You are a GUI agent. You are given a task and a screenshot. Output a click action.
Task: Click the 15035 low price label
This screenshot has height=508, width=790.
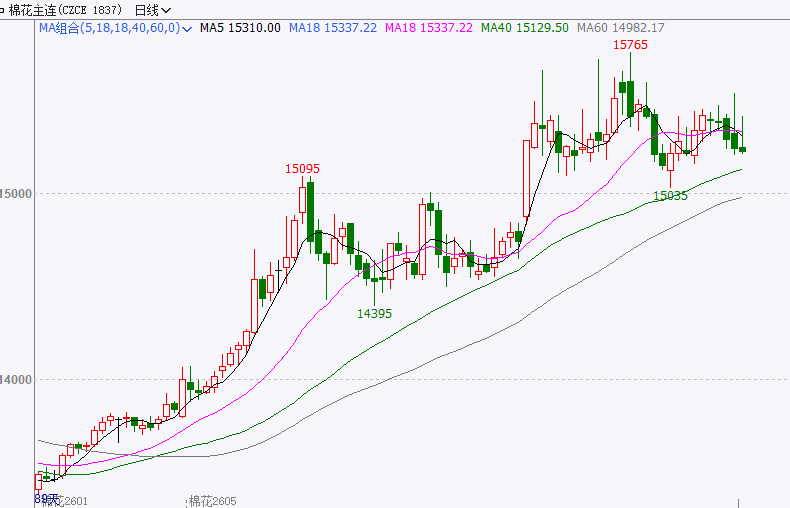[670, 196]
